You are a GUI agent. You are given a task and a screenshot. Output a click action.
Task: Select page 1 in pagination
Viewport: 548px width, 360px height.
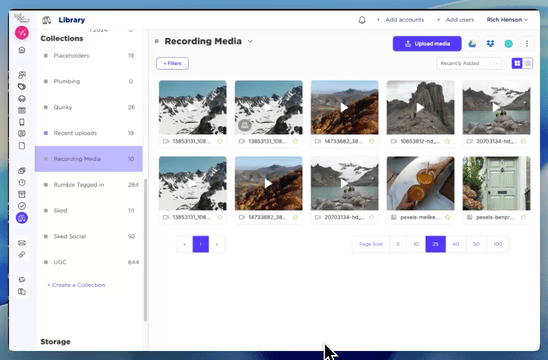[201, 244]
